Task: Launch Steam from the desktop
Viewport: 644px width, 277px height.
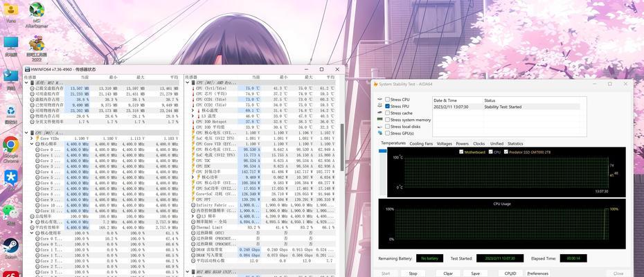Action: pos(10,248)
